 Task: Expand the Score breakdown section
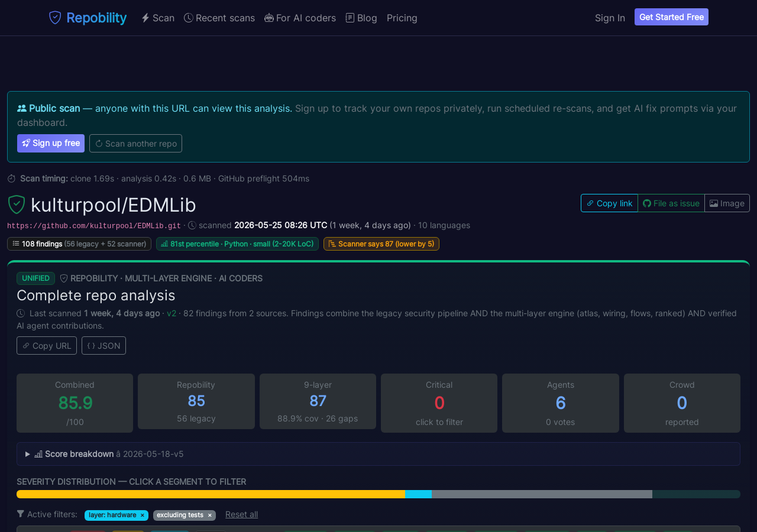click(378, 454)
